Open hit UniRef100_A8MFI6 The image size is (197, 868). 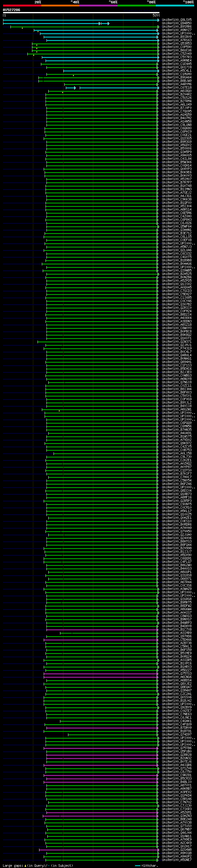pos(176,497)
